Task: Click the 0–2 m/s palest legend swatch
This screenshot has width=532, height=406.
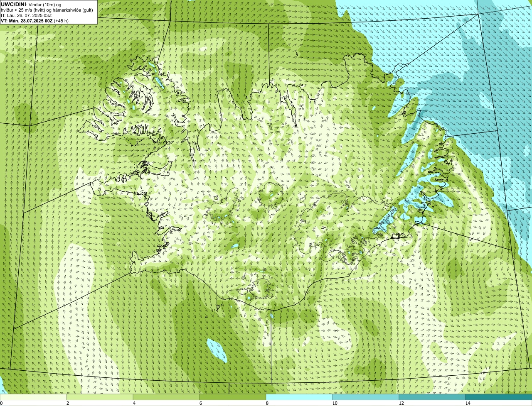Action: point(33,397)
